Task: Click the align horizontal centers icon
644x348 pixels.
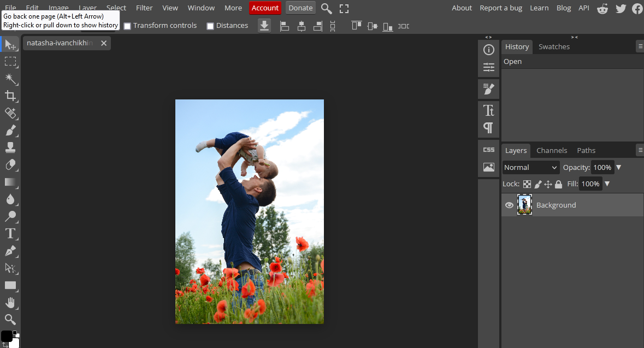Action: [301, 26]
